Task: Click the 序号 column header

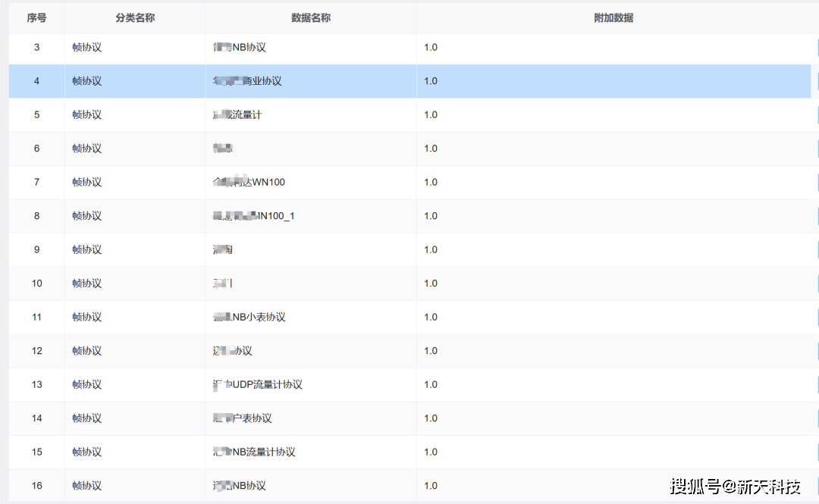Action: click(x=36, y=17)
